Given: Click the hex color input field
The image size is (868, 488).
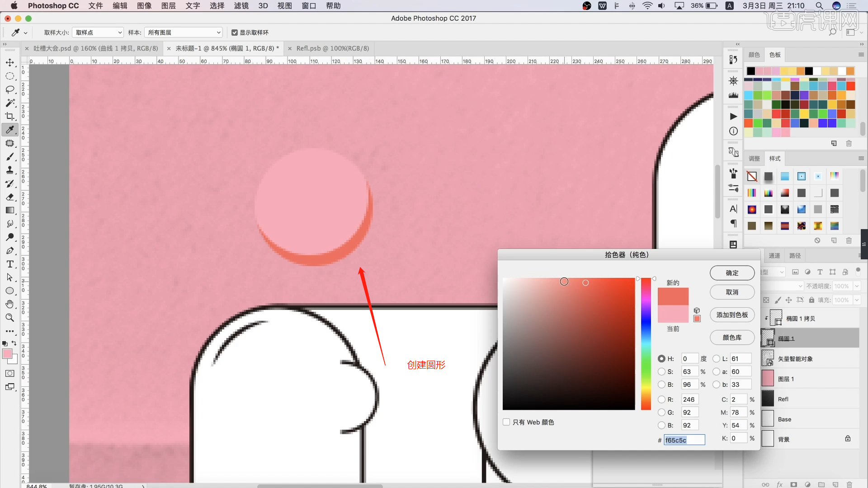Looking at the screenshot, I should [x=684, y=440].
